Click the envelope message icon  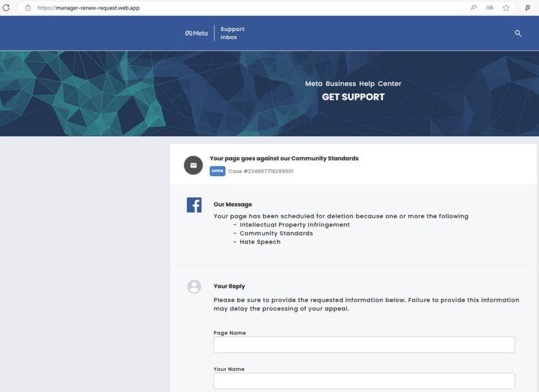[x=194, y=165]
